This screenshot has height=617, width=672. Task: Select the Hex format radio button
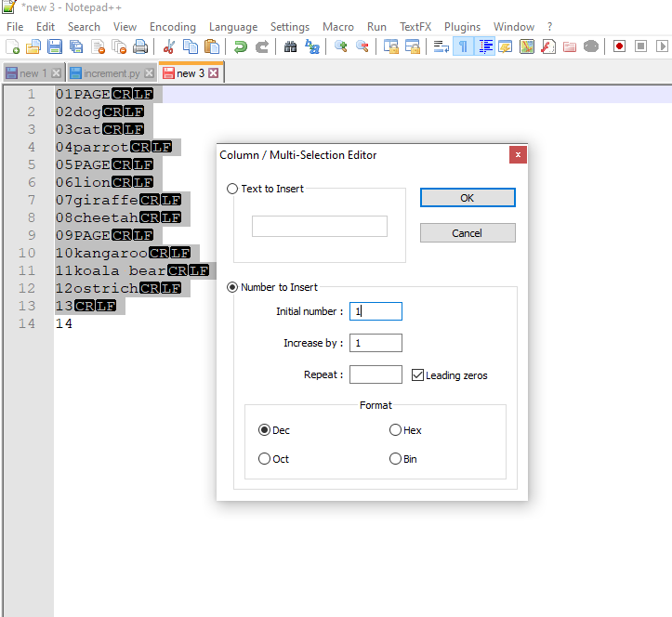click(x=395, y=429)
